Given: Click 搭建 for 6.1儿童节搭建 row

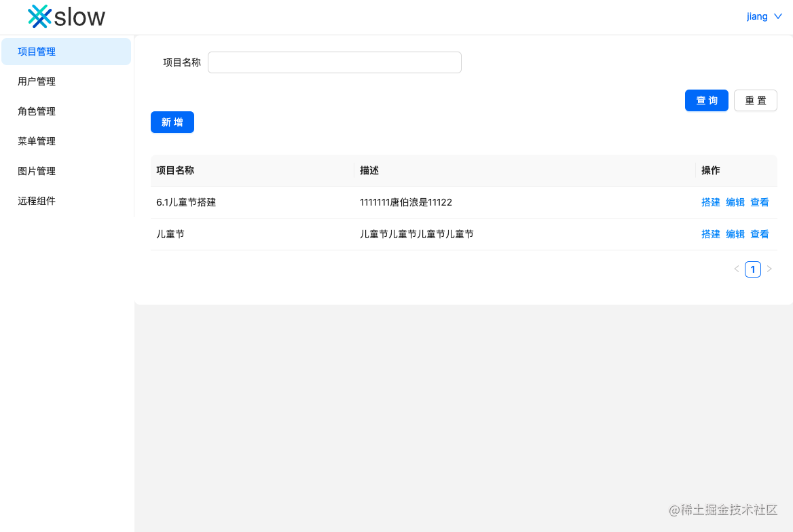Looking at the screenshot, I should tap(711, 202).
